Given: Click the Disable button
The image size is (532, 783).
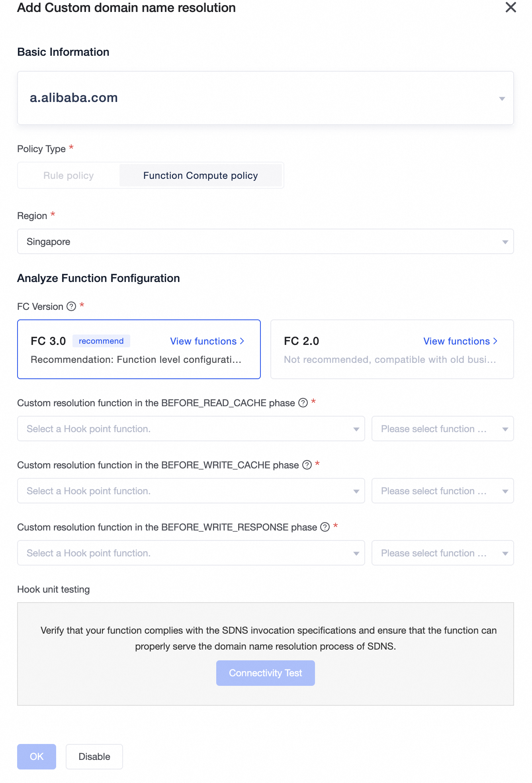Looking at the screenshot, I should point(94,756).
